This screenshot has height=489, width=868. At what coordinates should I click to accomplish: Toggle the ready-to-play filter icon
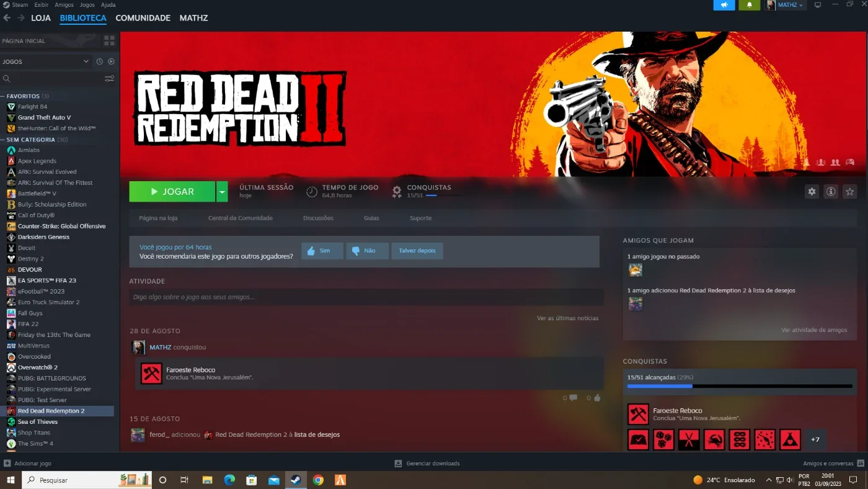(x=111, y=61)
